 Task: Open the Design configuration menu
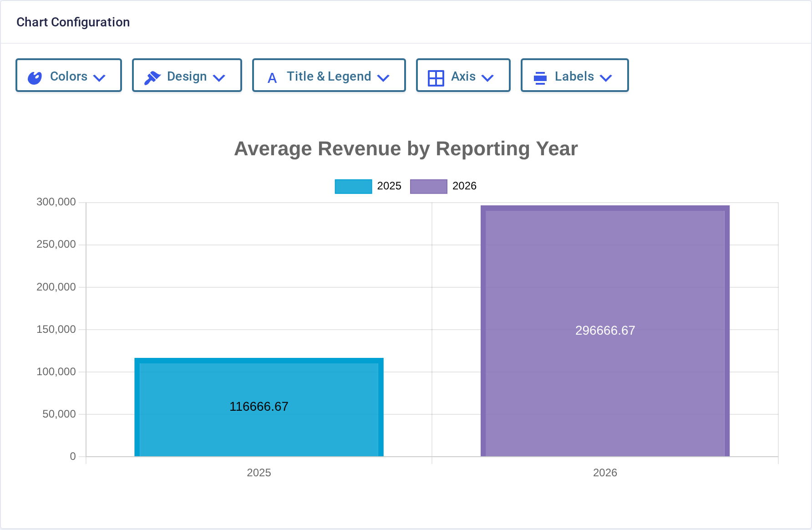tap(187, 75)
